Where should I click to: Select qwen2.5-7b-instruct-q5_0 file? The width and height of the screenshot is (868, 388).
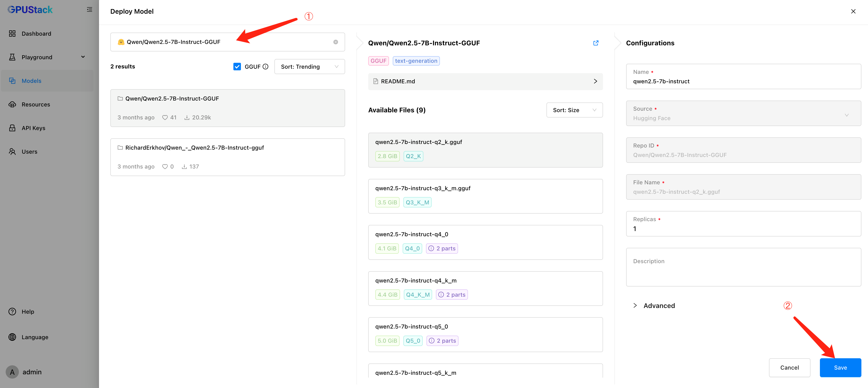tap(485, 334)
